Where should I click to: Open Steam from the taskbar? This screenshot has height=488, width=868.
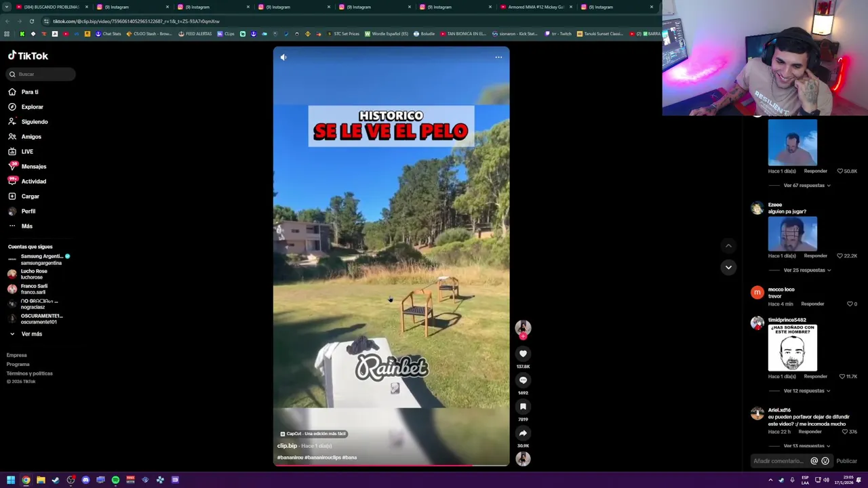click(x=56, y=480)
